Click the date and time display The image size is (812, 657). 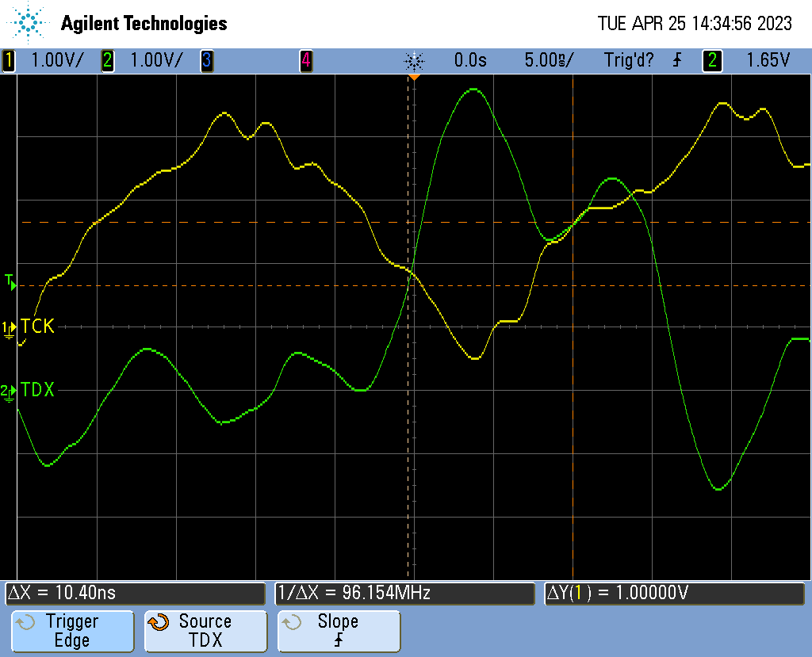point(694,24)
